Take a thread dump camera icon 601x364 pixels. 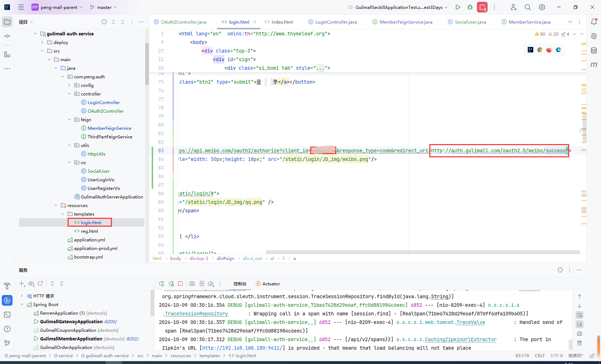(192, 284)
